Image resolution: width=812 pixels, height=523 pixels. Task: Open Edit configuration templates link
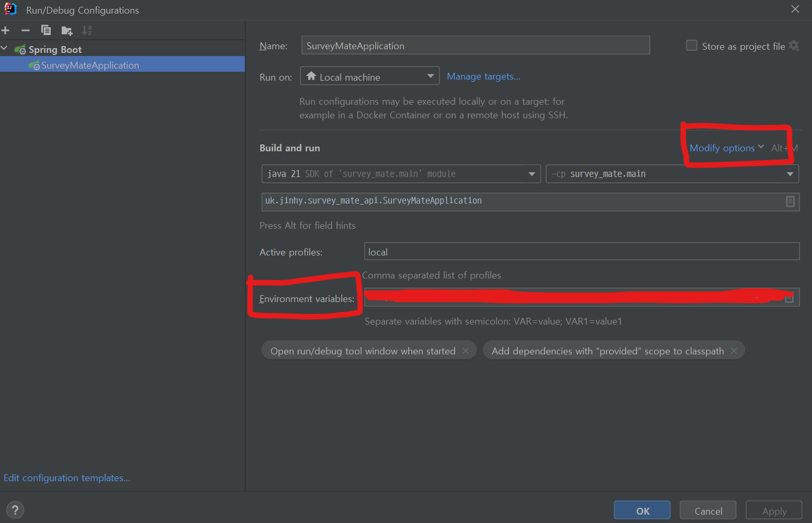(67, 477)
